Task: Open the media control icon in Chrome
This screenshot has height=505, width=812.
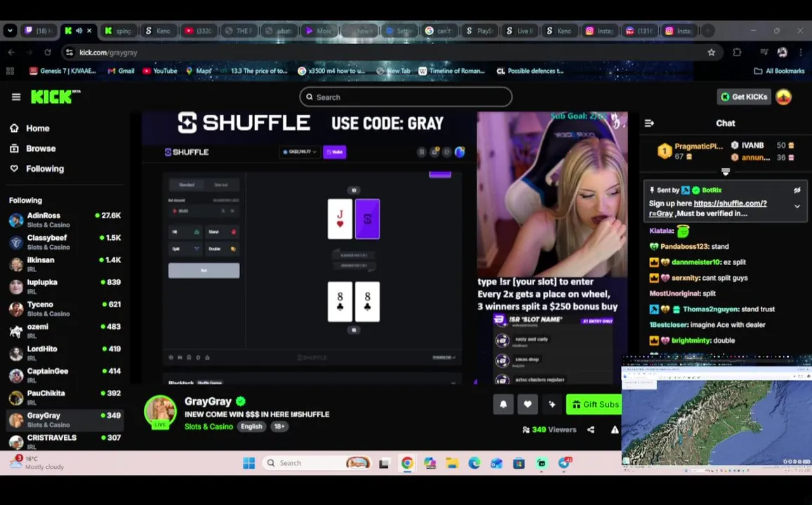Action: tap(764, 53)
